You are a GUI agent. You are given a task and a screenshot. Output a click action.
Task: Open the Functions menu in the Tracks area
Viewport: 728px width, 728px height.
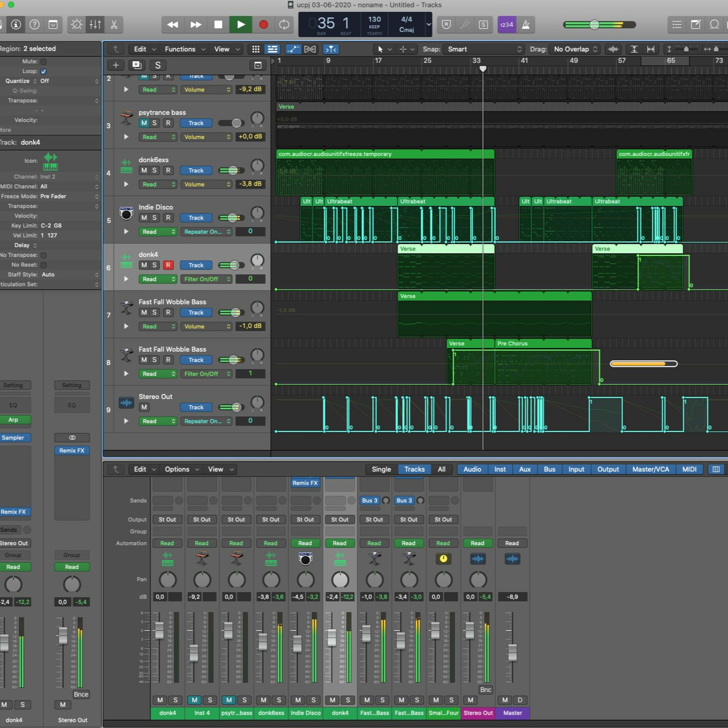[185, 49]
